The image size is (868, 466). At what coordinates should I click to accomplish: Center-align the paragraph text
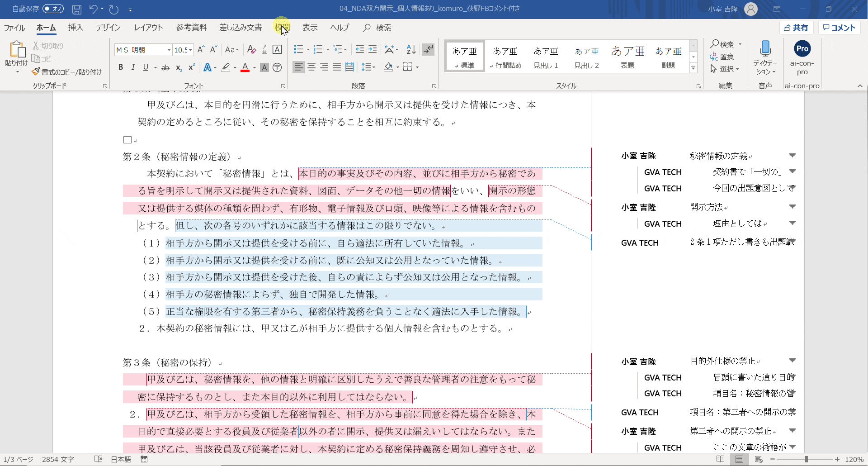(311, 67)
